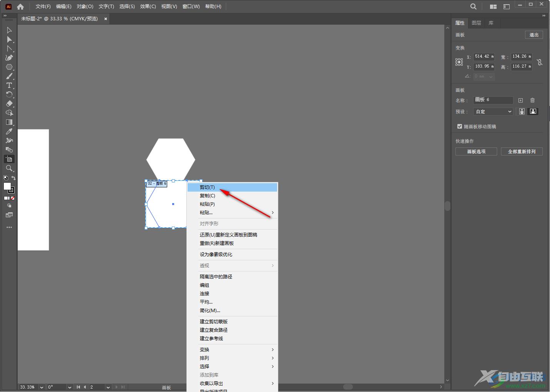
Task: Click new artboard plus icon
Action: (520, 101)
